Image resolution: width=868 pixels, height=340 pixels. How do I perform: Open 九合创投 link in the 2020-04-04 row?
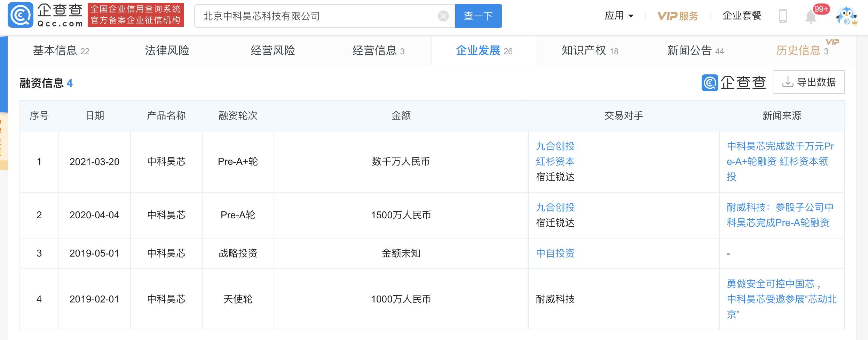pyautogui.click(x=555, y=208)
